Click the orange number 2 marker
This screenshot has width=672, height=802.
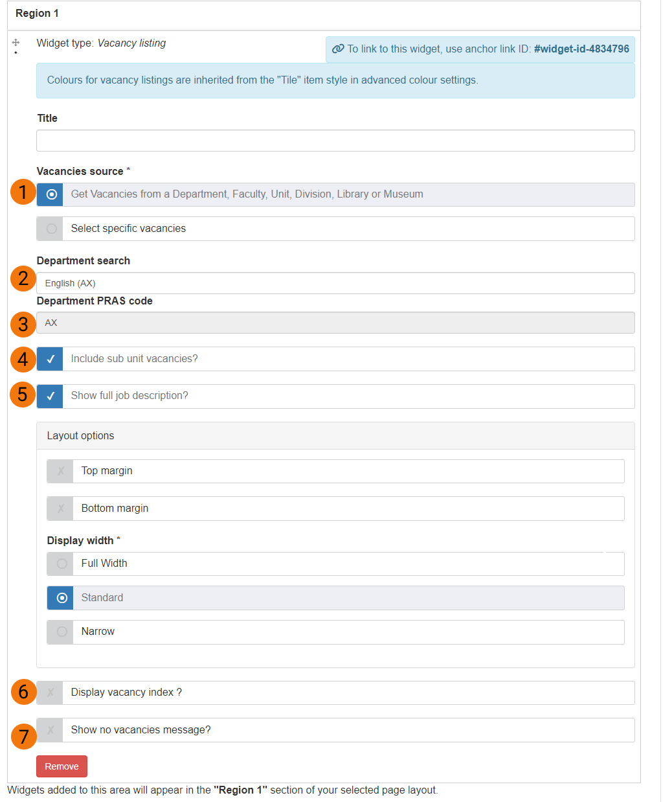[23, 279]
